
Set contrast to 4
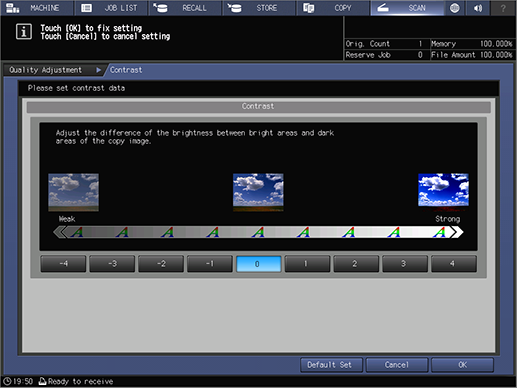point(454,264)
